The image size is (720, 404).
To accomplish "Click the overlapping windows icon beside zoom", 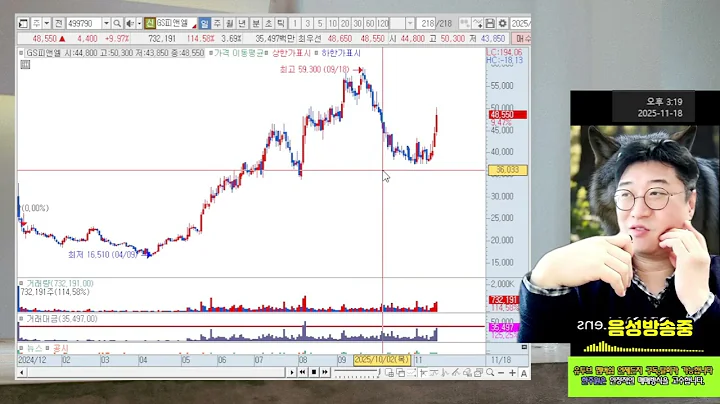I will [478, 372].
